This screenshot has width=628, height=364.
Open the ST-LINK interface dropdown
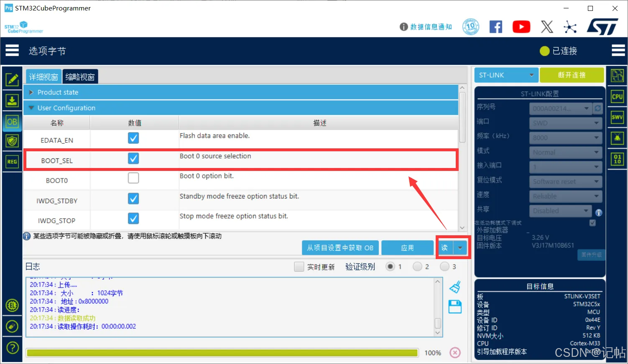pos(506,75)
